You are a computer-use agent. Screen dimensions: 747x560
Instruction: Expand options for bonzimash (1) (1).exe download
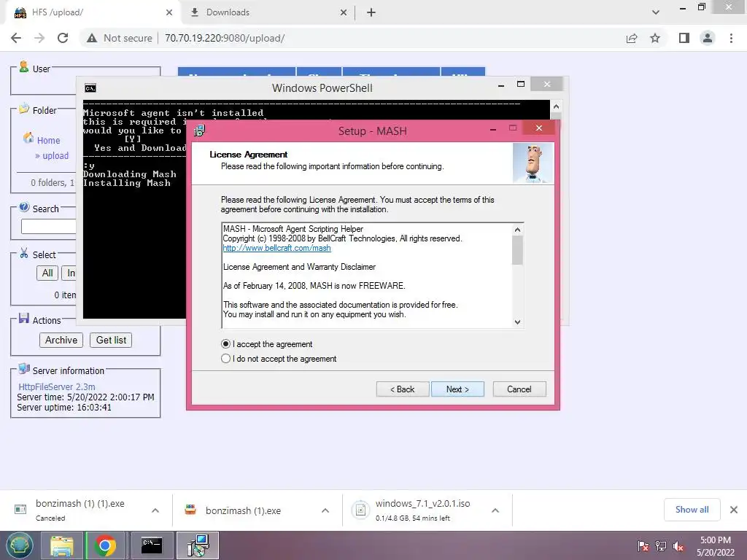tap(155, 510)
